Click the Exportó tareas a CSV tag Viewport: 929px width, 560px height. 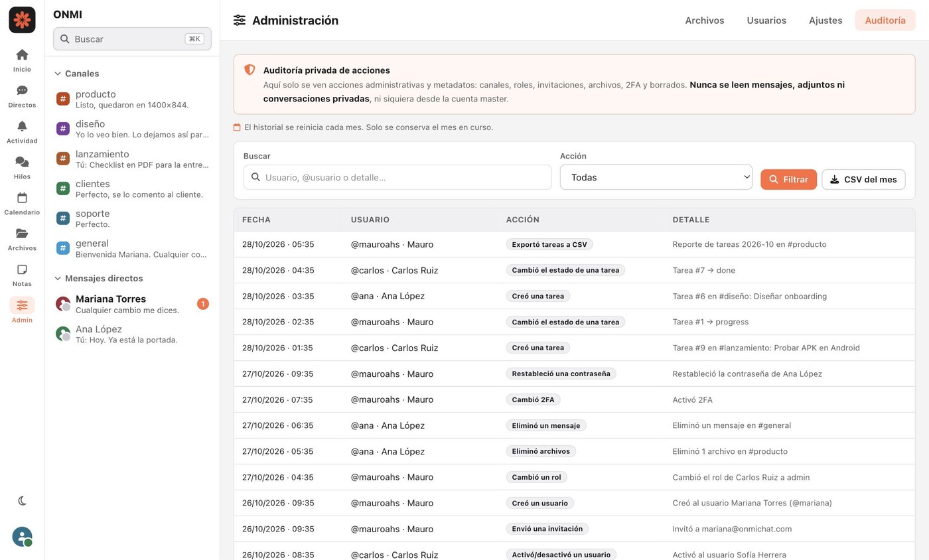coord(549,244)
